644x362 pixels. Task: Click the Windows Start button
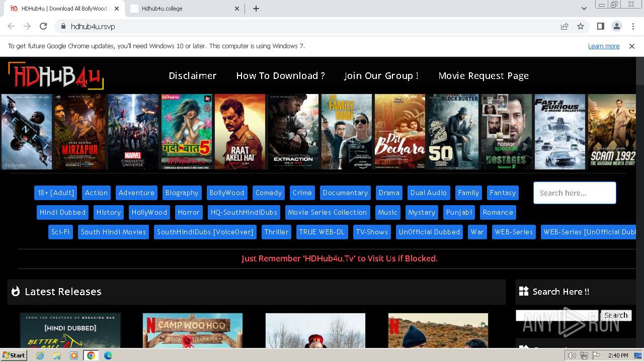pos(14,355)
